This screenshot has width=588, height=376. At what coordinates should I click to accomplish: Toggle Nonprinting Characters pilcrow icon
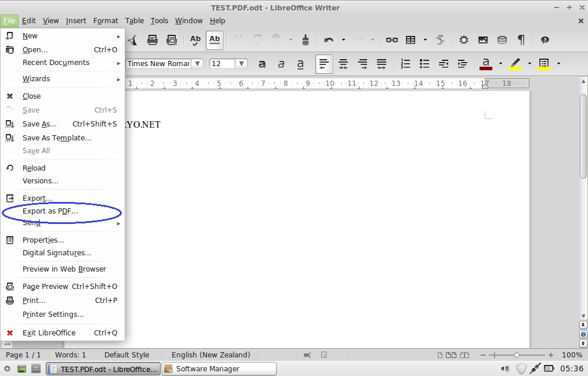[521, 40]
